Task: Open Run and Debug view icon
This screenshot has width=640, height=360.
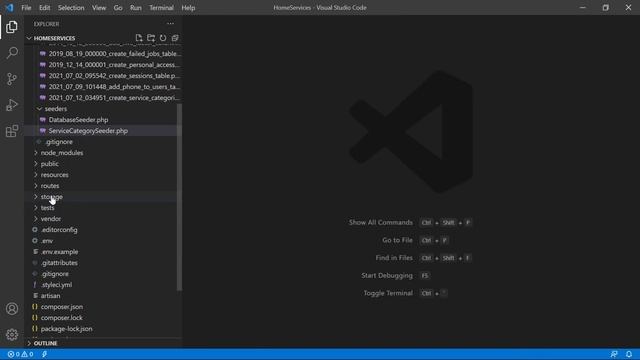Action: pos(12,105)
